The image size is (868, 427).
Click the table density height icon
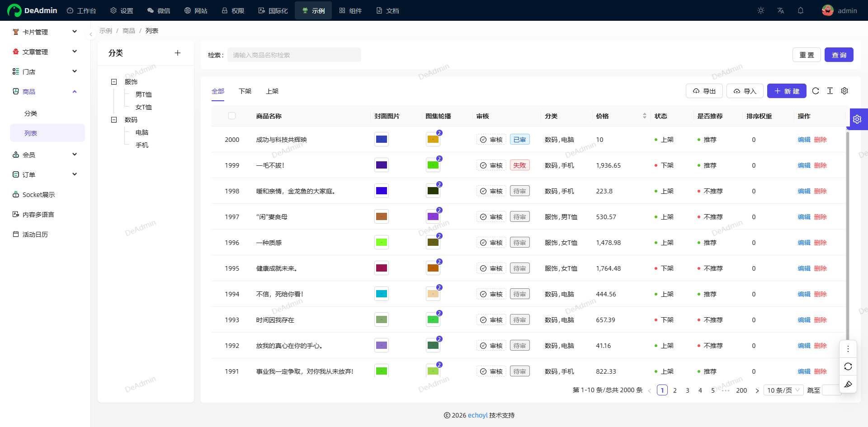[x=830, y=91]
